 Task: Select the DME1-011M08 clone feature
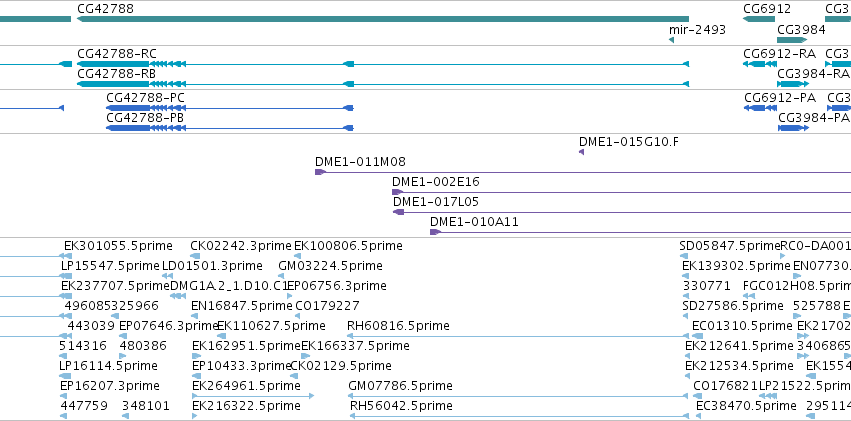point(583,172)
